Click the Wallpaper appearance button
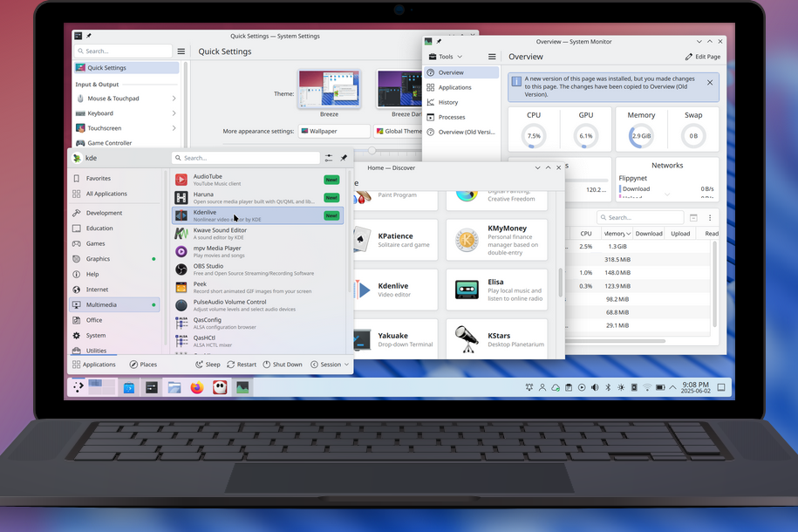This screenshot has width=798, height=532. (x=334, y=131)
